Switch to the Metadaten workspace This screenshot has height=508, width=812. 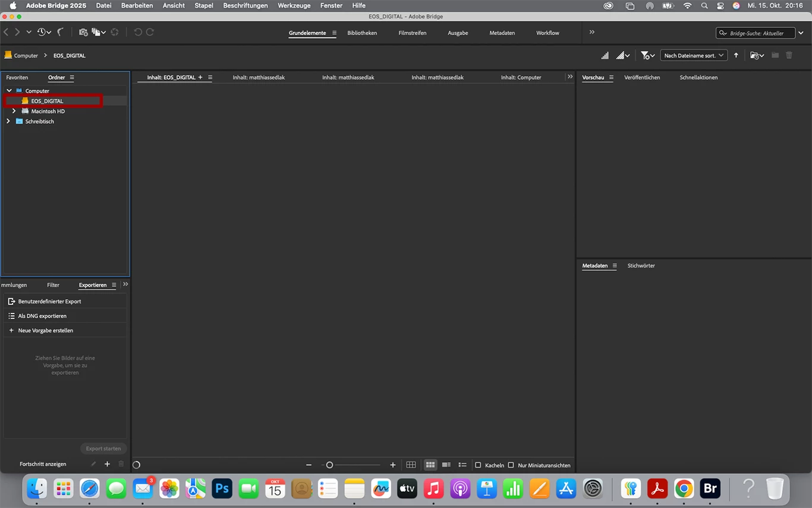(x=502, y=33)
